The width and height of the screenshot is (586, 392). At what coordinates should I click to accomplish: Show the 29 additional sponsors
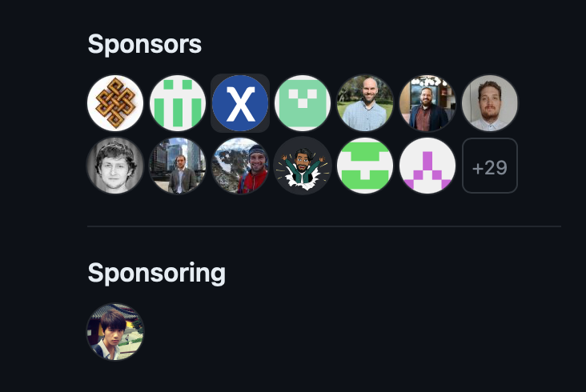point(490,166)
